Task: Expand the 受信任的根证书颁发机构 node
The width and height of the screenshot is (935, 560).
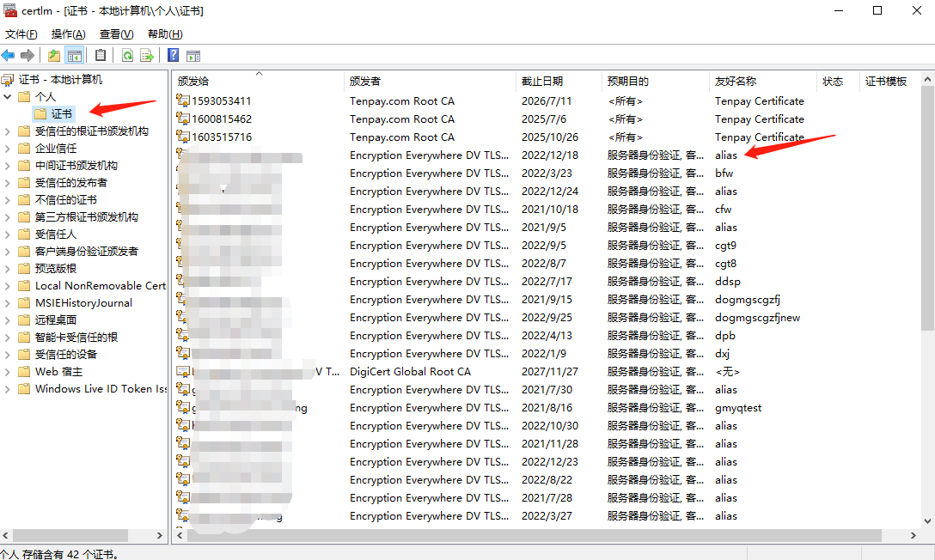Action: (x=7, y=131)
